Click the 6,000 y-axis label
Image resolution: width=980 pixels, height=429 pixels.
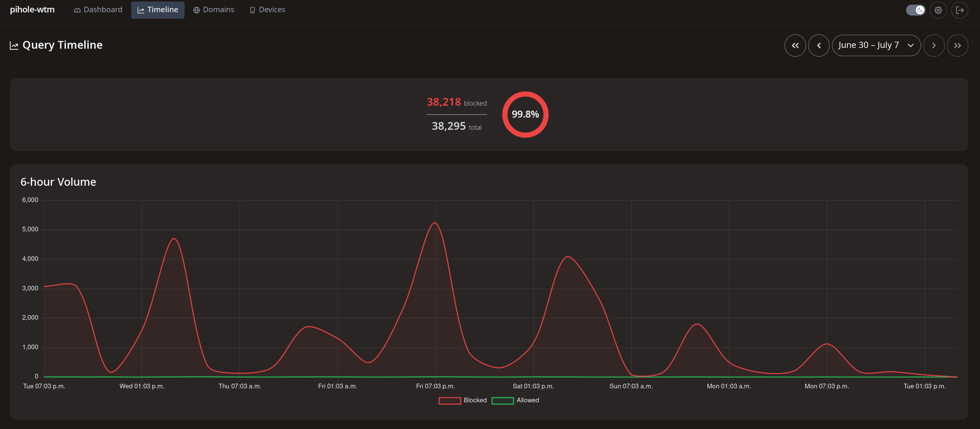tap(30, 200)
